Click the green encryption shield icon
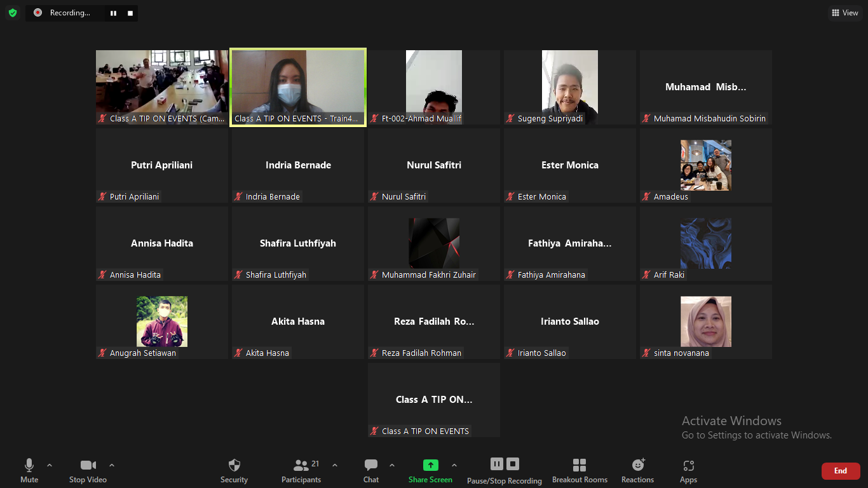 13,13
